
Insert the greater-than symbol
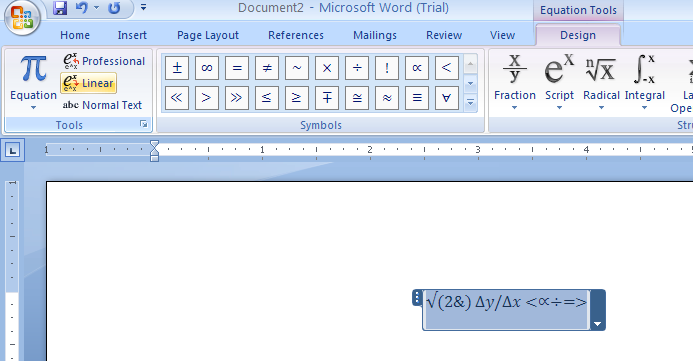(x=207, y=98)
